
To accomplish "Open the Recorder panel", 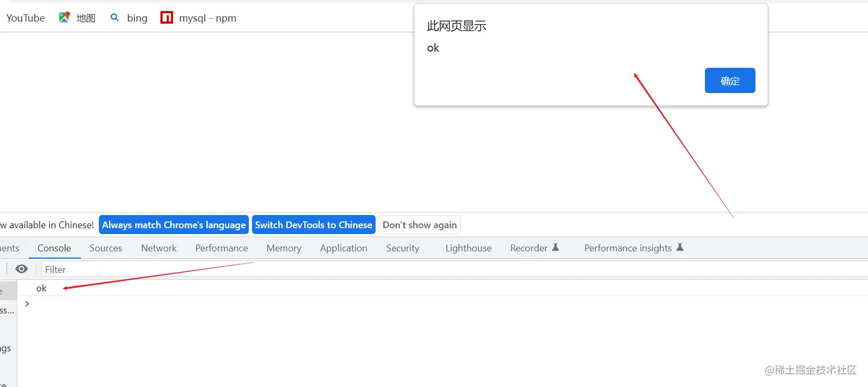I will tap(528, 247).
